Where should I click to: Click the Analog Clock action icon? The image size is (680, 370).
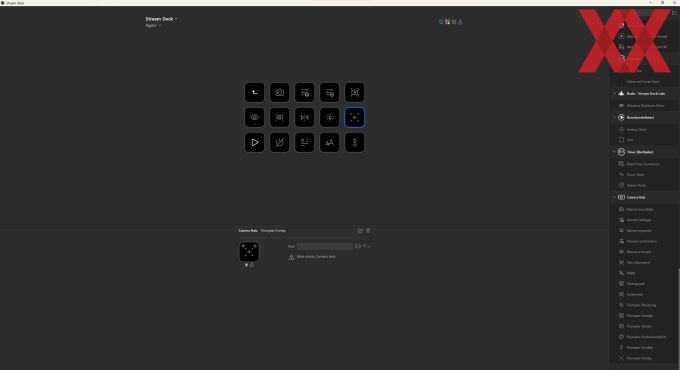coord(621,129)
